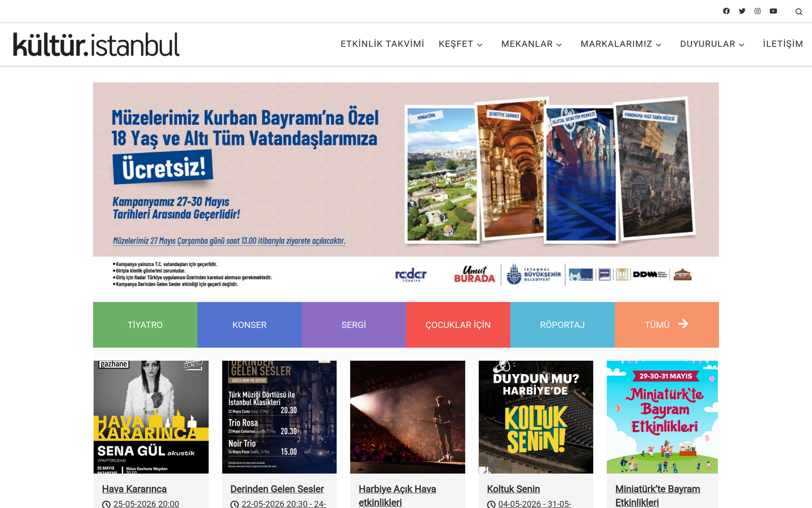Viewport: 812px width, 508px height.
Task: Expand the KEŞFET dropdown arrow
Action: pyautogui.click(x=480, y=45)
